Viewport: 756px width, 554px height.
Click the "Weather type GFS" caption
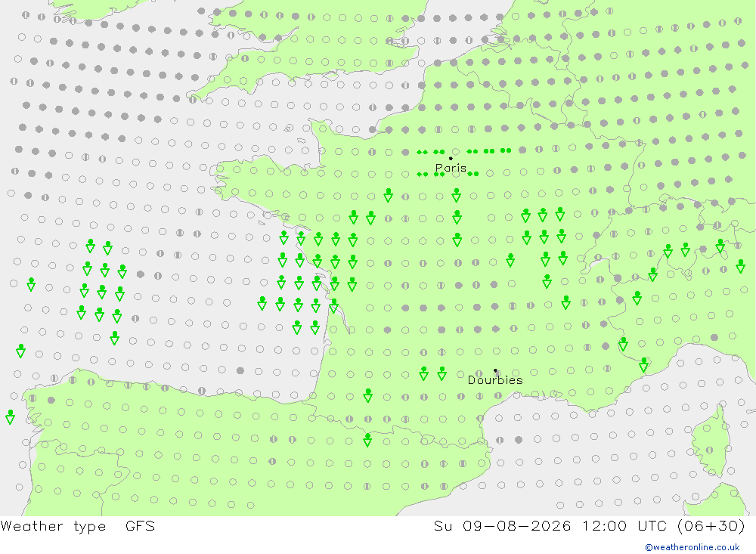78,526
